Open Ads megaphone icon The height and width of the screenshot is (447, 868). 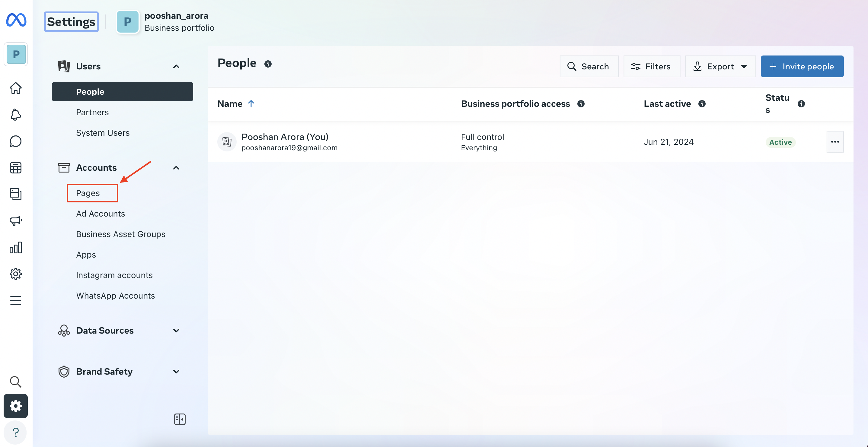(x=15, y=221)
